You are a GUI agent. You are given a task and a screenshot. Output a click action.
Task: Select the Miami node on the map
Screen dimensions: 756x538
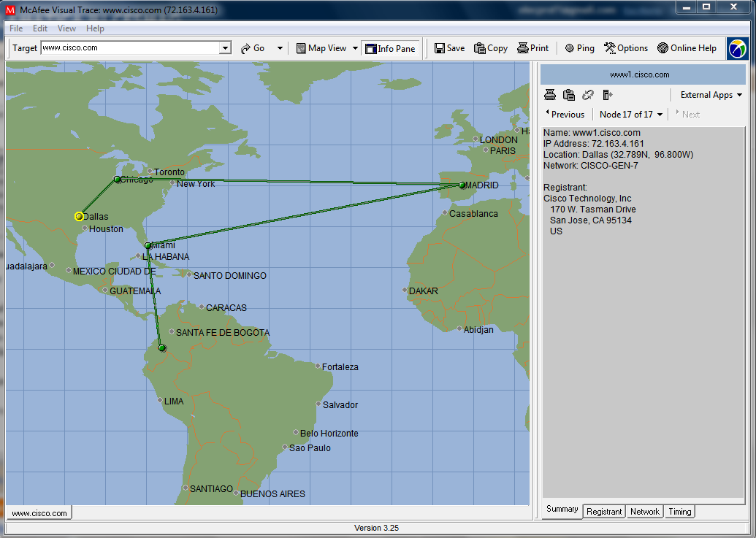pos(148,245)
